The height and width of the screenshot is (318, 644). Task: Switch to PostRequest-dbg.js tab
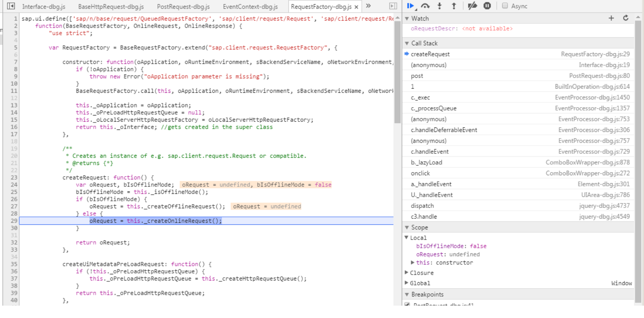(x=183, y=7)
